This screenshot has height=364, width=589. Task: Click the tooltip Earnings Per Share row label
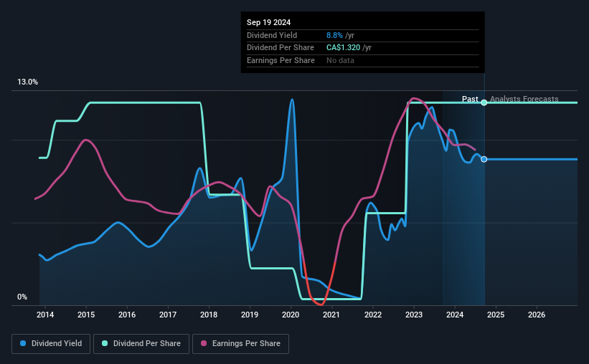(281, 60)
